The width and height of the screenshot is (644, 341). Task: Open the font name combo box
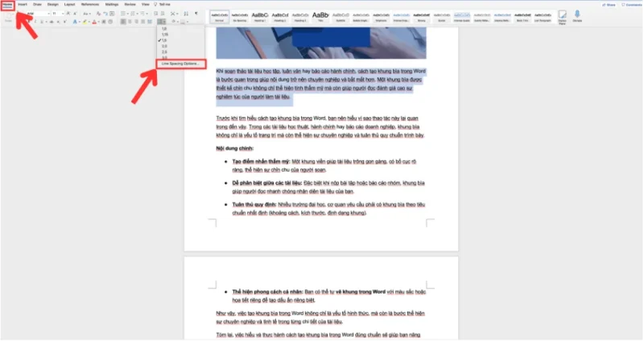click(x=38, y=14)
